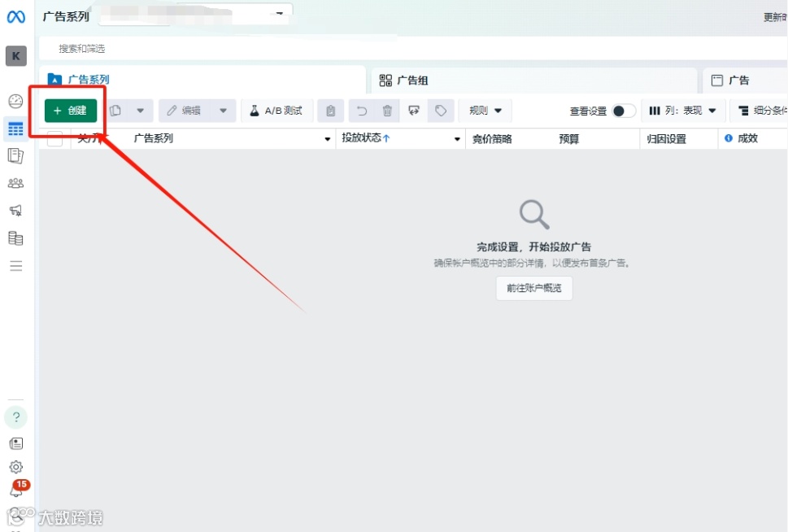Open the 规则 dropdown

(x=485, y=111)
